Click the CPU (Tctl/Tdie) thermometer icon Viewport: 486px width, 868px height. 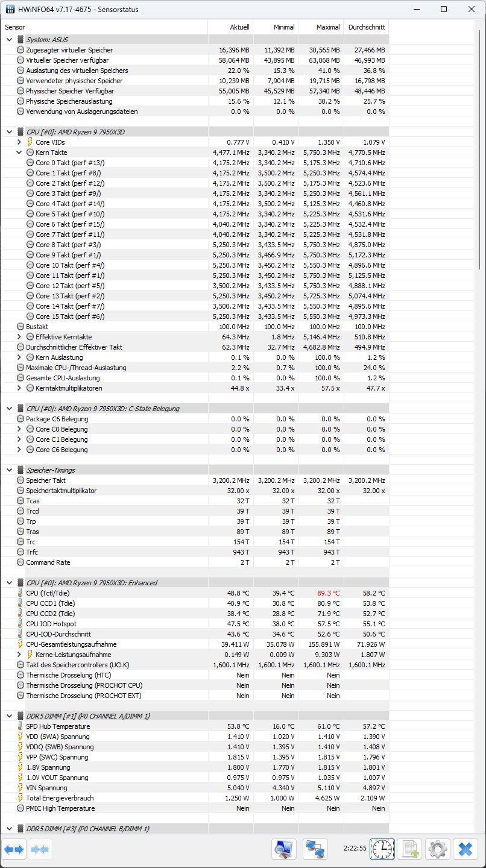(x=21, y=593)
